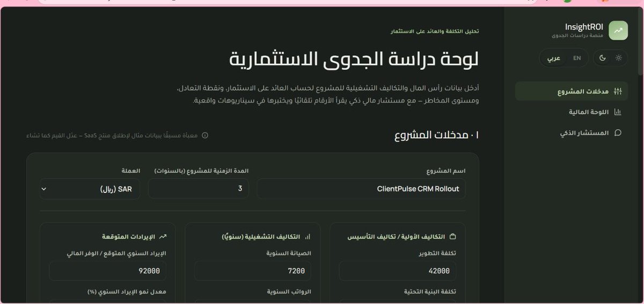Click the InsightROI trending-arrow logo icon
Viewport: 644px width, 304px height.
618,31
